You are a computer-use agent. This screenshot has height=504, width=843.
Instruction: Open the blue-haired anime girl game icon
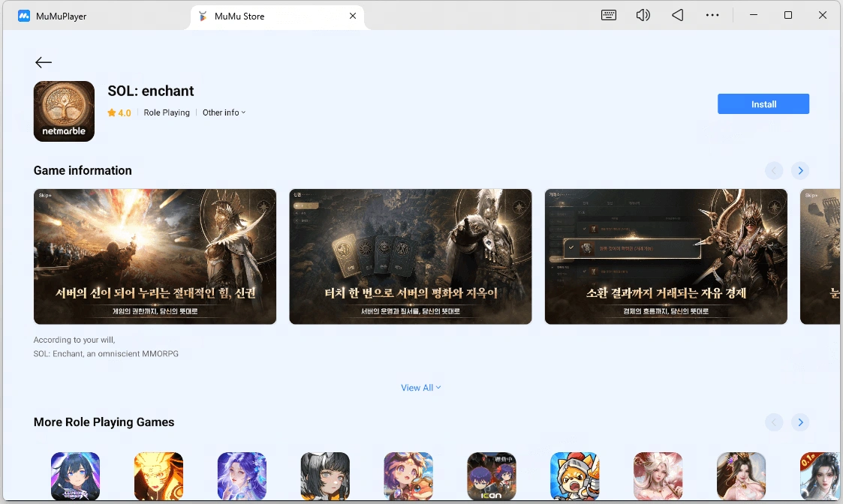pos(75,476)
